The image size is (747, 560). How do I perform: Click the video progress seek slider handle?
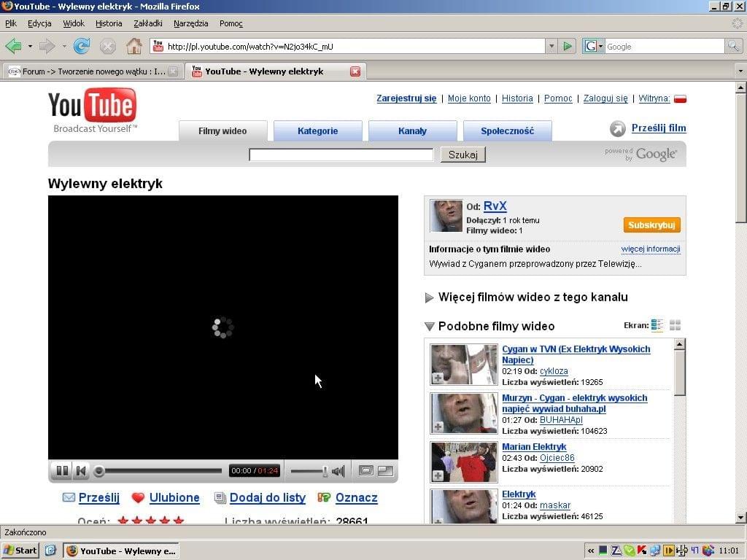pyautogui.click(x=98, y=471)
